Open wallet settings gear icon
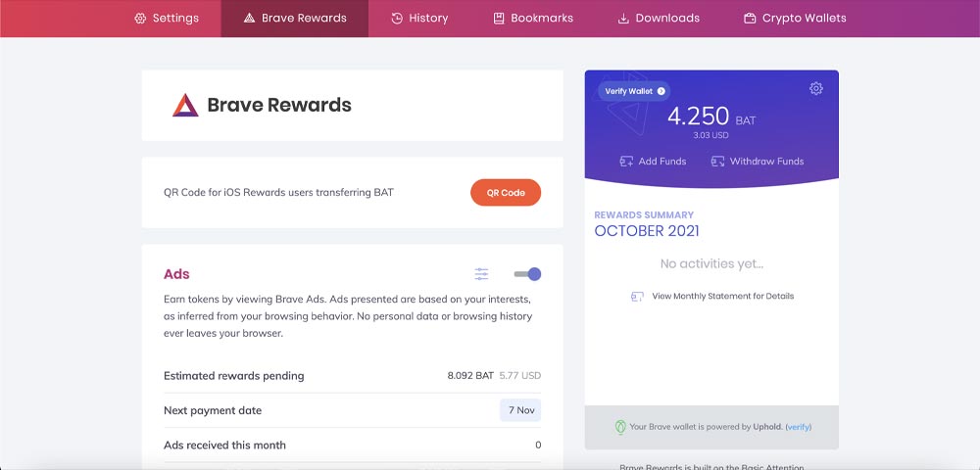Screen dimensions: 980x470 pyautogui.click(x=815, y=89)
